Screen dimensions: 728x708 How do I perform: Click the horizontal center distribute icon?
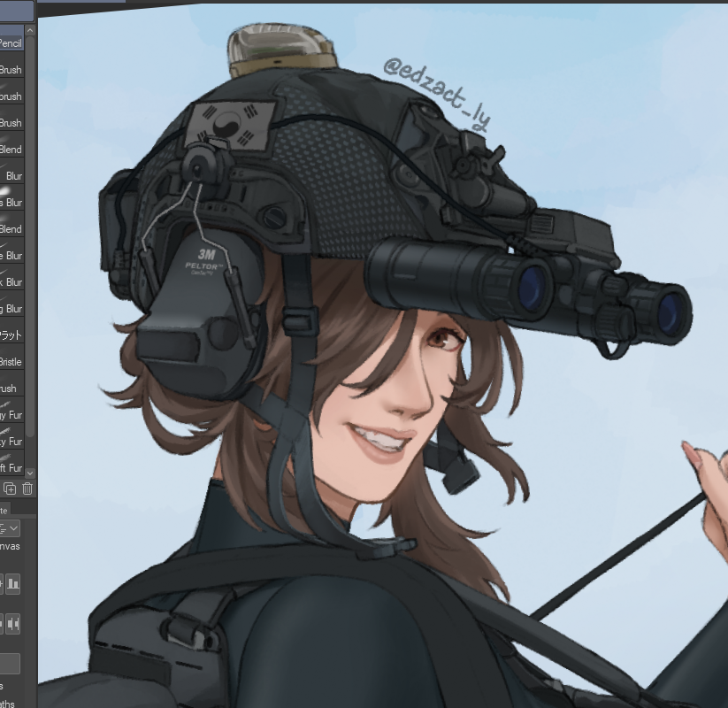click(13, 624)
